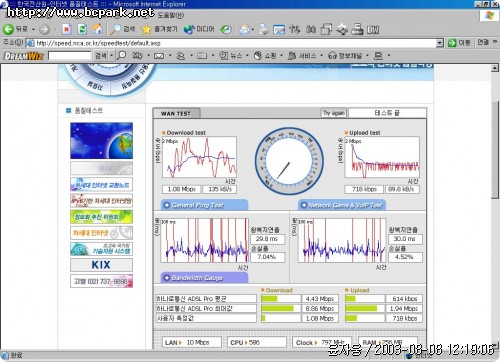The image size is (500, 362).
Task: Click the 135 kB/s download value
Action: pyautogui.click(x=220, y=189)
